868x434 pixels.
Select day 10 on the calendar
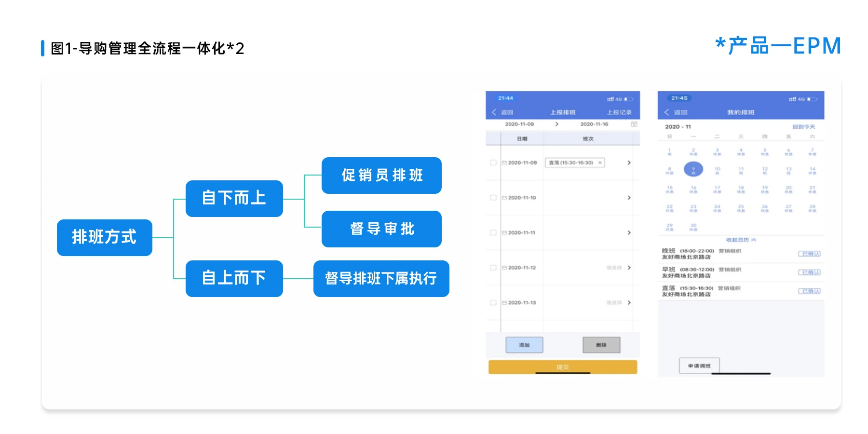[x=717, y=170]
